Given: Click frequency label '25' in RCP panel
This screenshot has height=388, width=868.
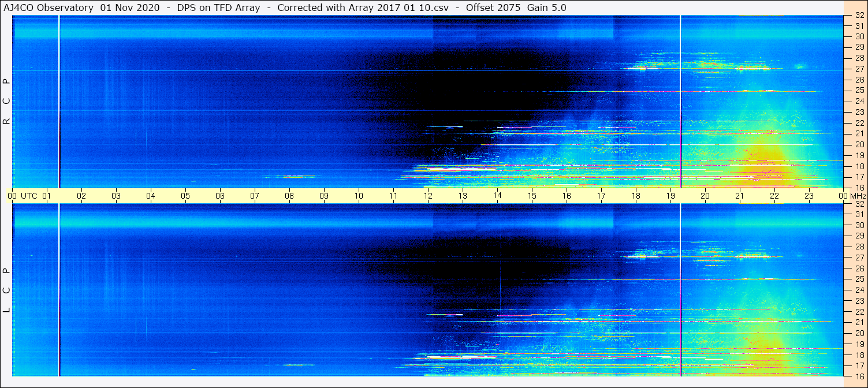Looking at the screenshot, I should click(859, 90).
